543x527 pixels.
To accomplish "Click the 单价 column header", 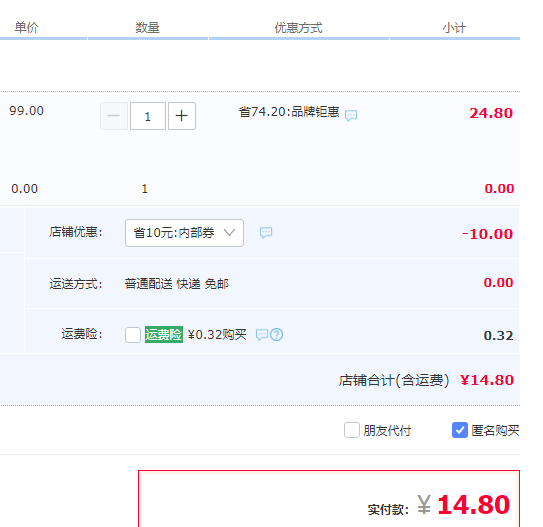I will tap(26, 27).
